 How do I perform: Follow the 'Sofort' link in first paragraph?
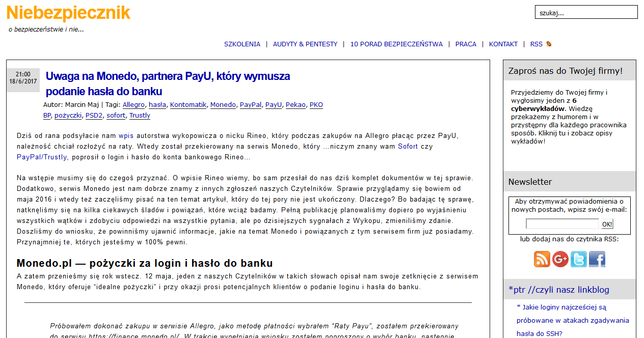pyautogui.click(x=408, y=147)
